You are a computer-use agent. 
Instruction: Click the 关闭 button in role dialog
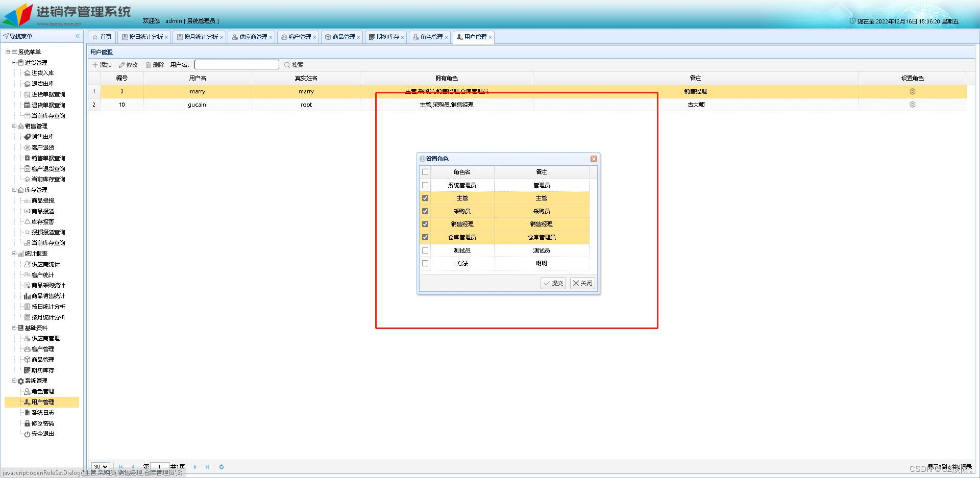582,283
